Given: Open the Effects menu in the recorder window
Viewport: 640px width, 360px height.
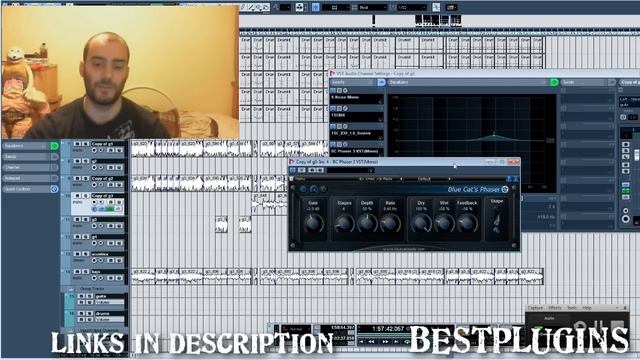Looking at the screenshot, I should tap(555, 308).
